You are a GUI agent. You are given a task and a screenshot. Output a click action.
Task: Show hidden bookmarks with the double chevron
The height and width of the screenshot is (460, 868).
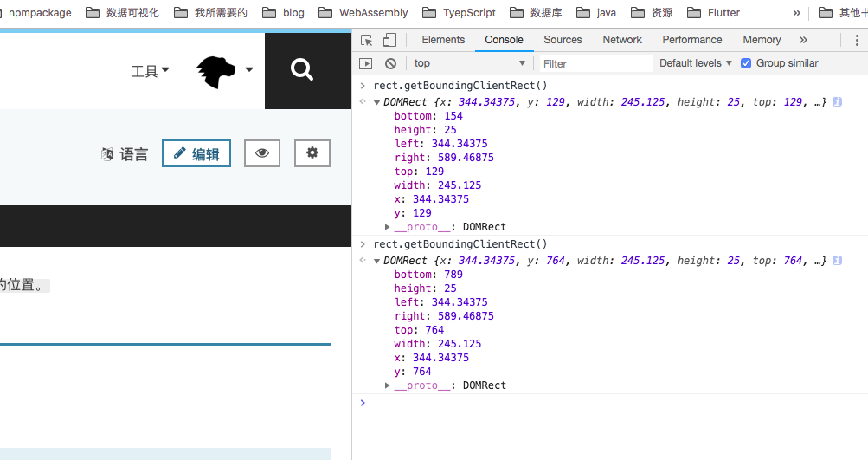796,13
